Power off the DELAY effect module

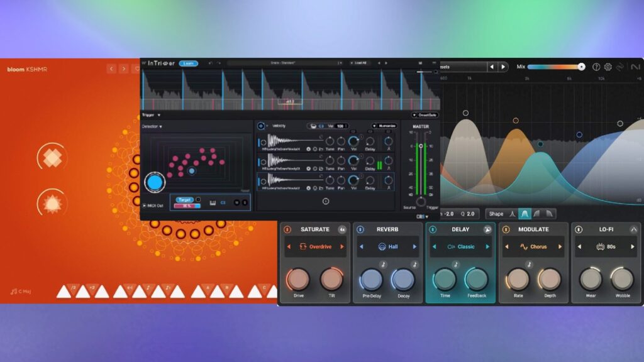pos(433,229)
